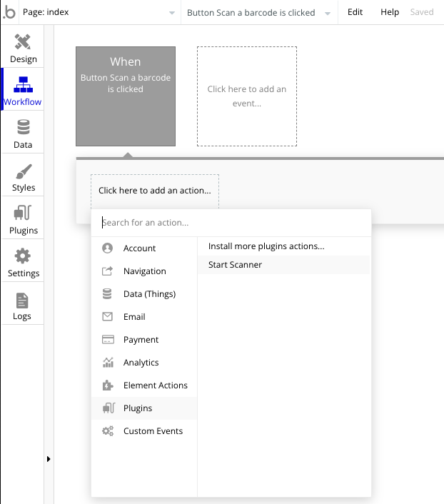The height and width of the screenshot is (504, 444).
Task: Click Button Scan a barcode is clicked title
Action: (251, 13)
